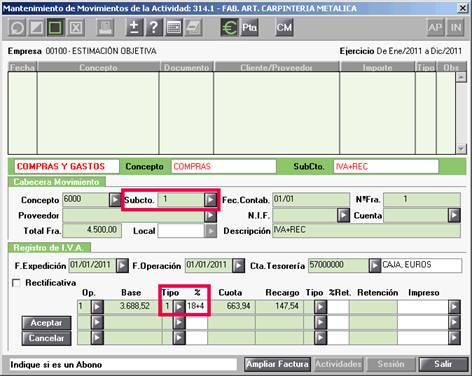
Task: Open Cuenta lookup arrow
Action: pyautogui.click(x=454, y=215)
